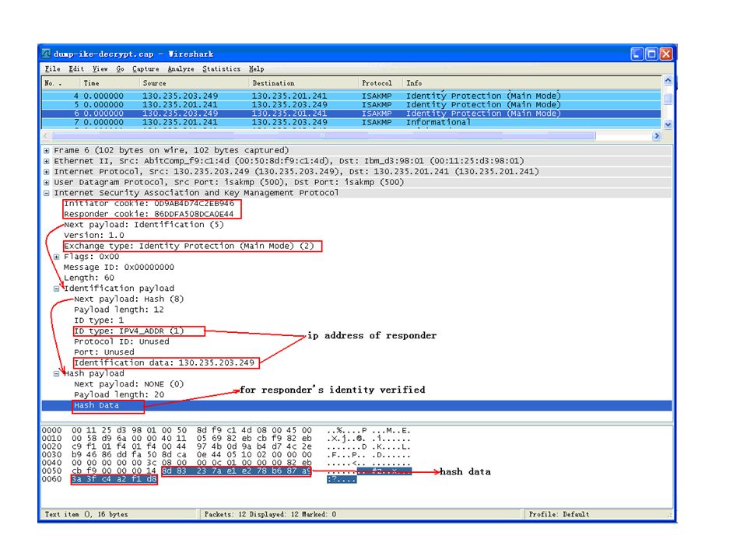Open the Help menu
This screenshot has width=747, height=560.
[x=256, y=69]
